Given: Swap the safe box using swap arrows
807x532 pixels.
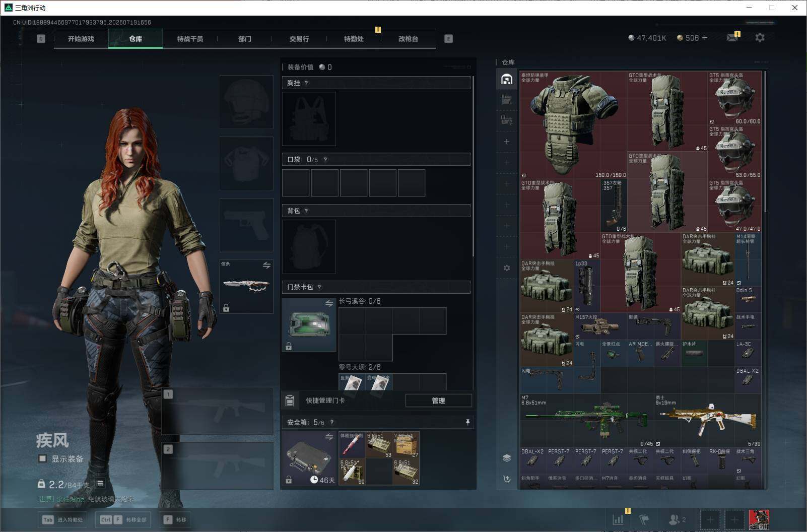Looking at the screenshot, I should click(x=329, y=437).
